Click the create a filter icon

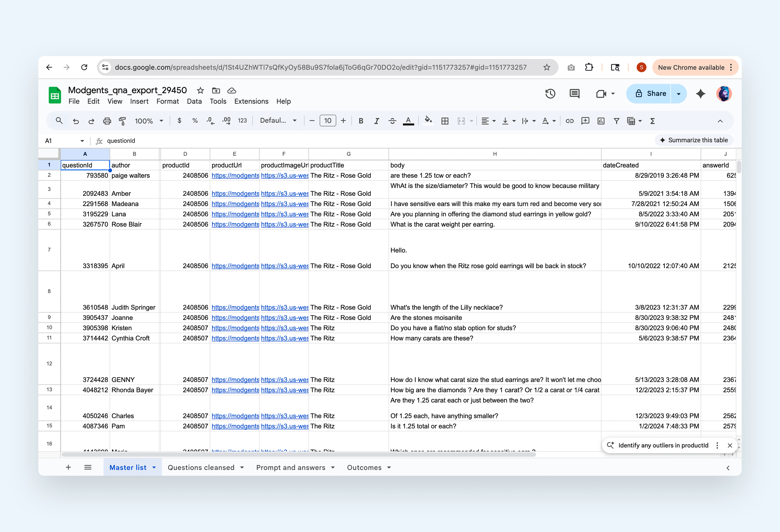pyautogui.click(x=616, y=121)
